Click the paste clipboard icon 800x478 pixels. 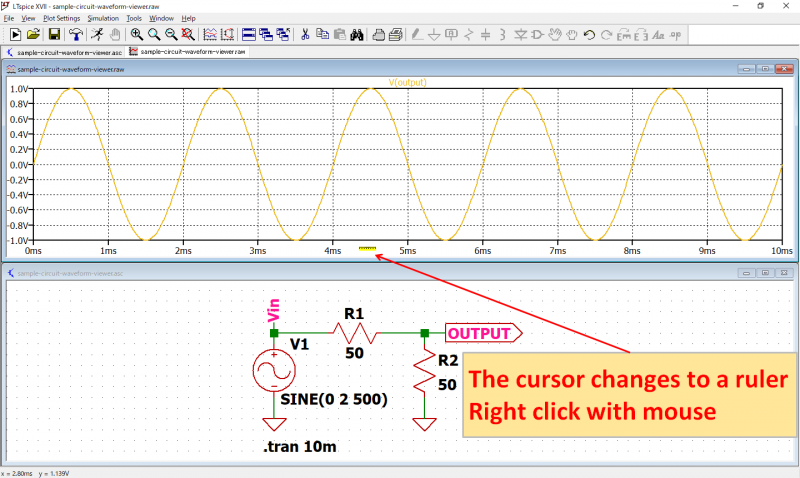pos(339,35)
